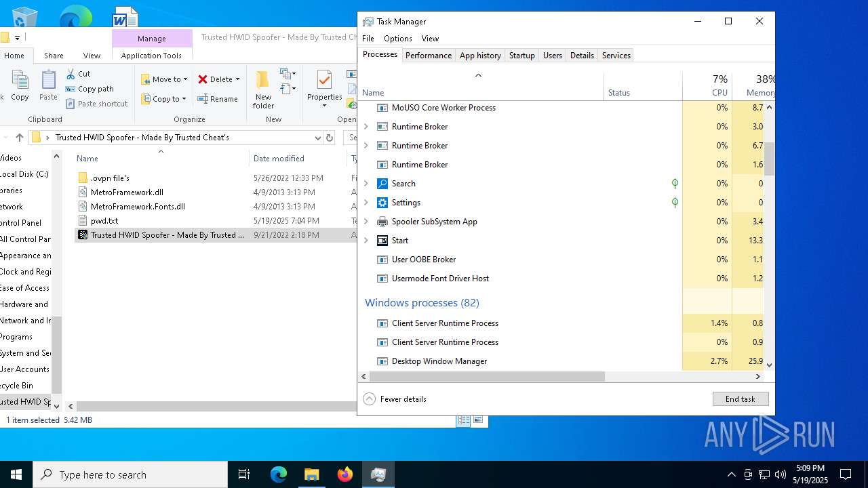868x488 pixels.
Task: Expand the Settings process group
Action: [x=366, y=203]
